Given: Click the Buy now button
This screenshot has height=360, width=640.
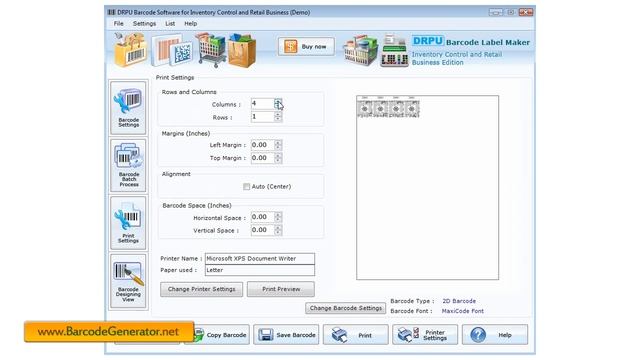Looking at the screenshot, I should click(306, 47).
